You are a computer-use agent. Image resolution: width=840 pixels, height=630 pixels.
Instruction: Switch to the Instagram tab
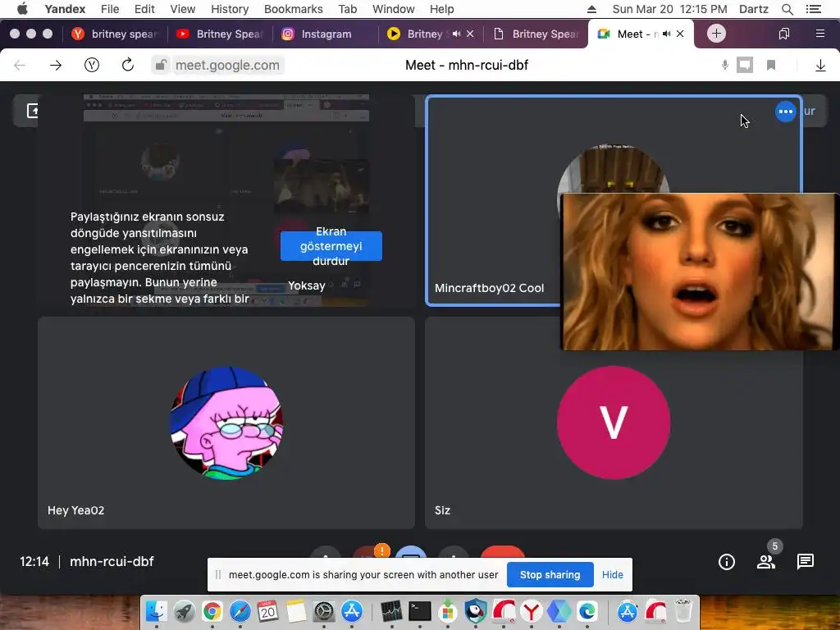click(326, 34)
